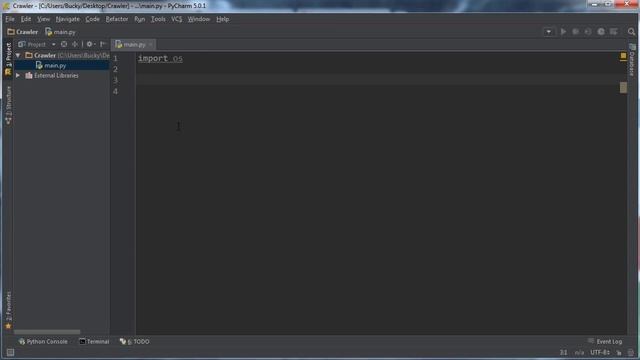
Task: Open the Project Structure icon in the top toolbar
Action: 613,31
